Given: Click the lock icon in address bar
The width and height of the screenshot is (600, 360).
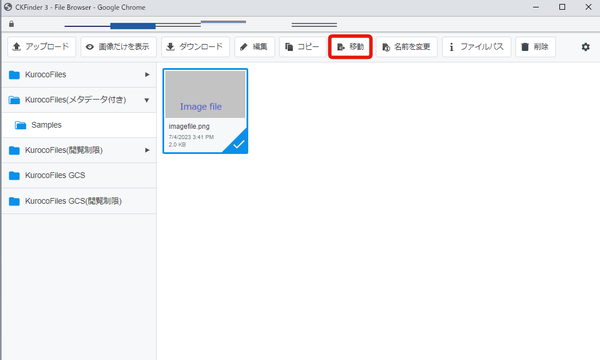Looking at the screenshot, I should pyautogui.click(x=11, y=24).
